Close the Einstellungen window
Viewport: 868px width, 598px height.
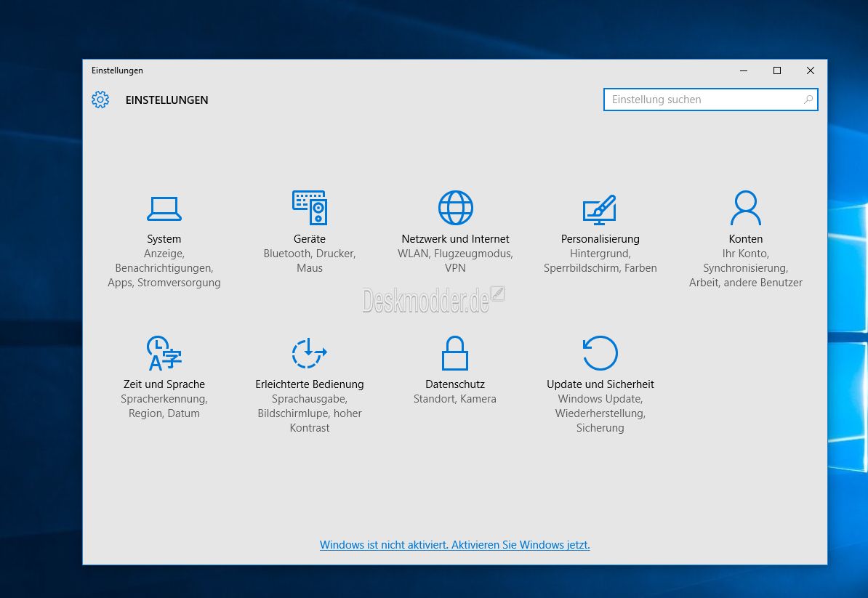coord(811,70)
